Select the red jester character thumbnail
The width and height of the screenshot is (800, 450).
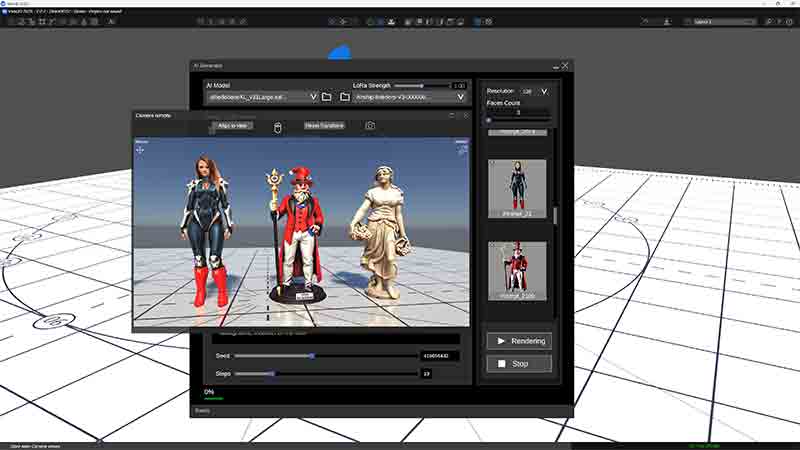pos(517,271)
